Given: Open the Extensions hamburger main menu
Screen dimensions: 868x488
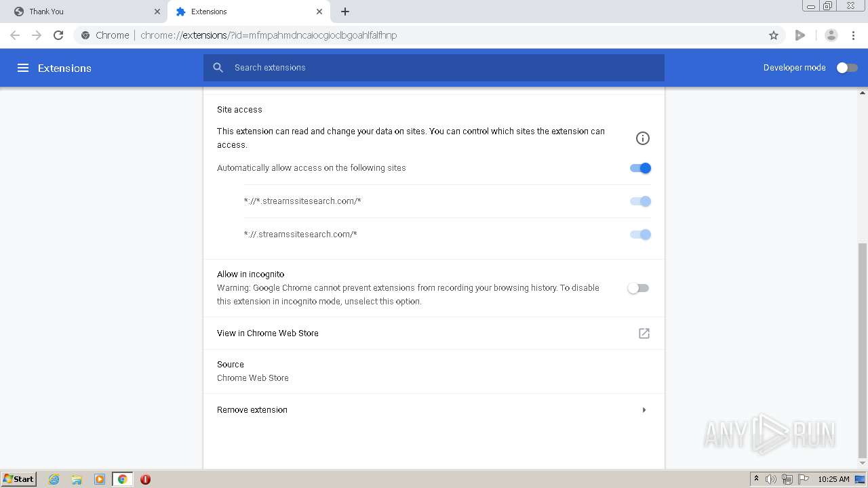Looking at the screenshot, I should point(23,68).
